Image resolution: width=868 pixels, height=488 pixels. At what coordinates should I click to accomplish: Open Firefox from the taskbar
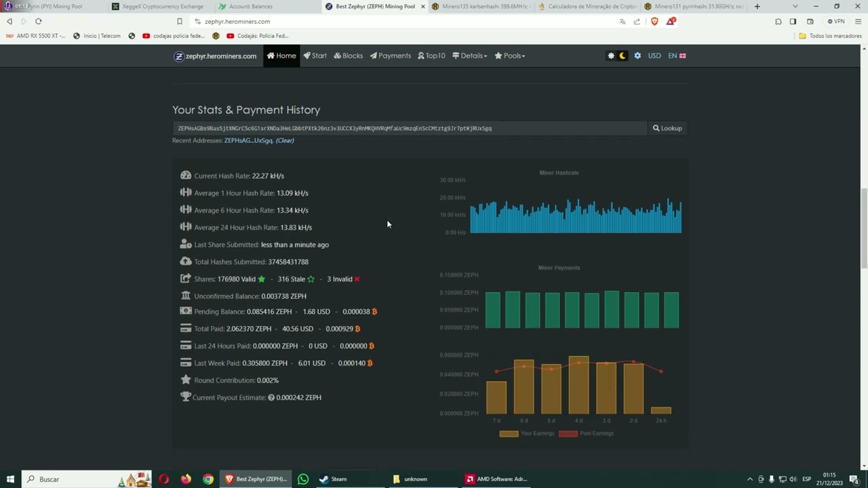click(x=186, y=479)
